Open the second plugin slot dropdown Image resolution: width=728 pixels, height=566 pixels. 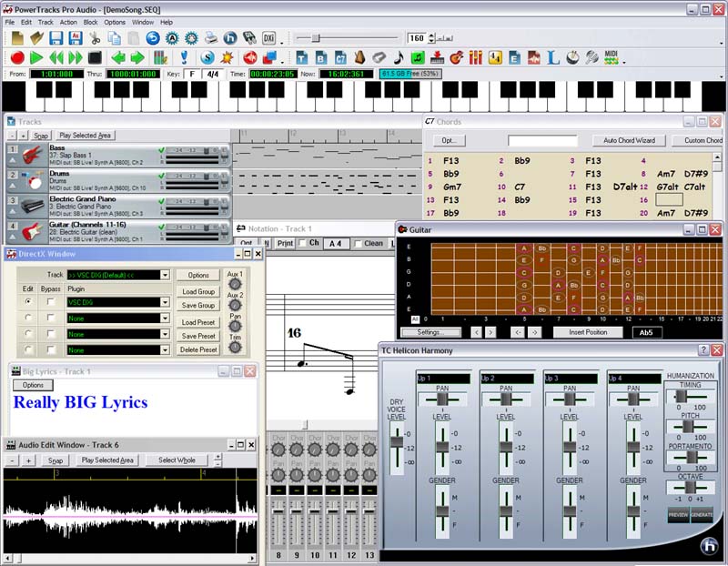pyautogui.click(x=165, y=318)
